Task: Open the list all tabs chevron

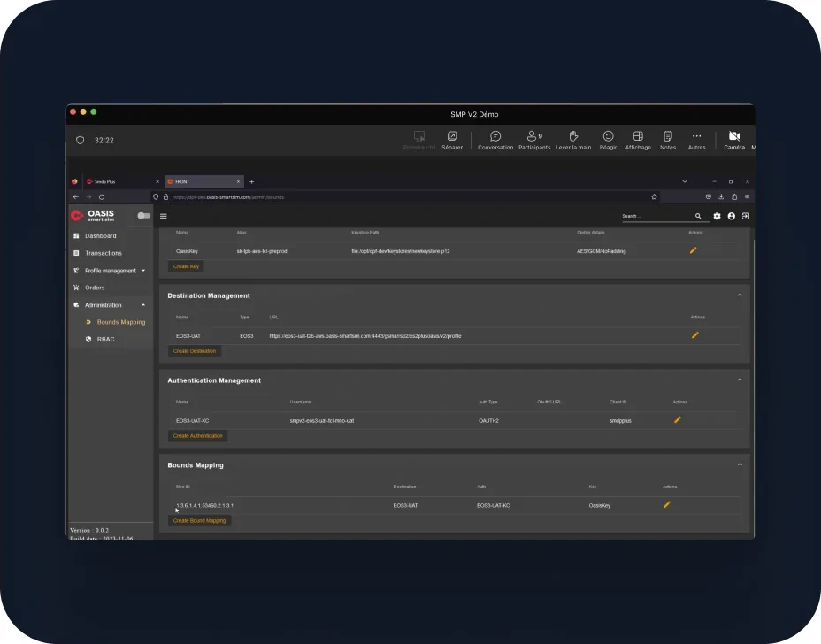Action: click(x=685, y=181)
